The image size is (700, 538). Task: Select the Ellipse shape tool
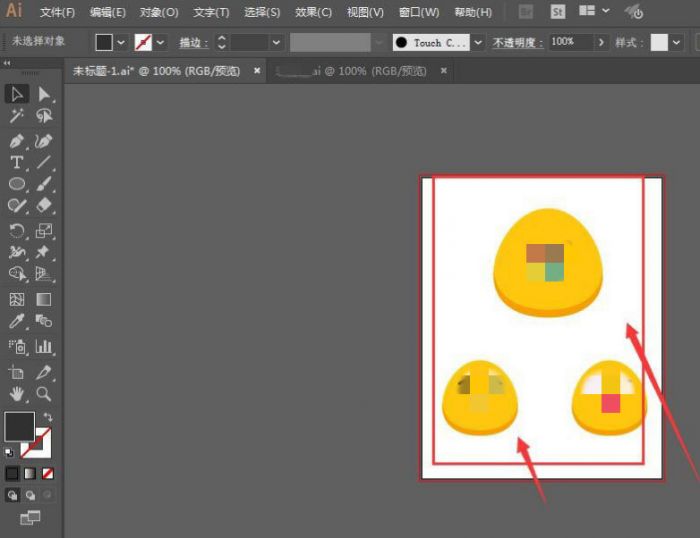pyautogui.click(x=17, y=184)
